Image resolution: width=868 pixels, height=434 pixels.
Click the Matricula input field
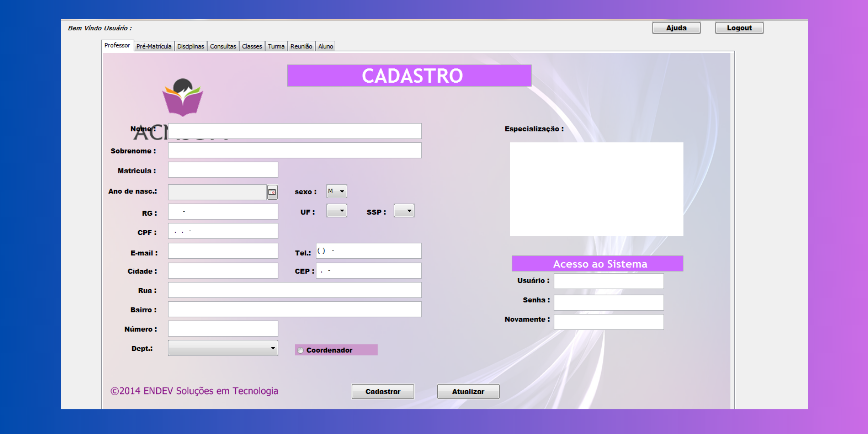[223, 170]
